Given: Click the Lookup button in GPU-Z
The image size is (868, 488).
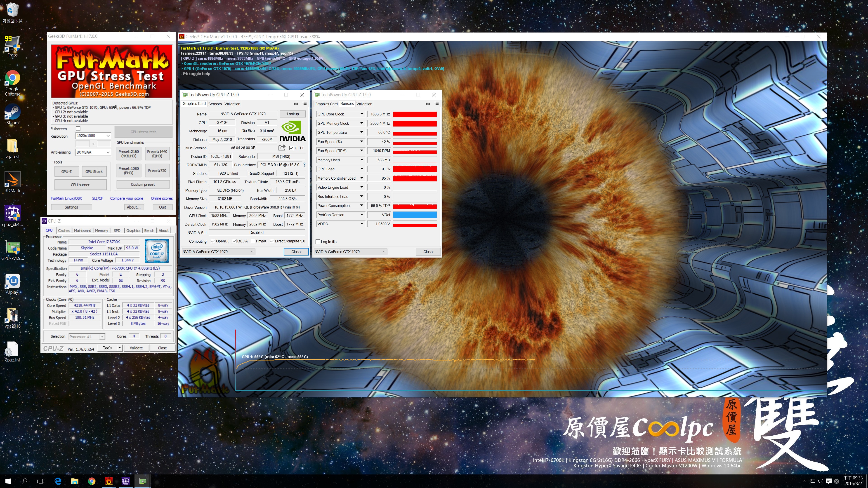Looking at the screenshot, I should (292, 114).
